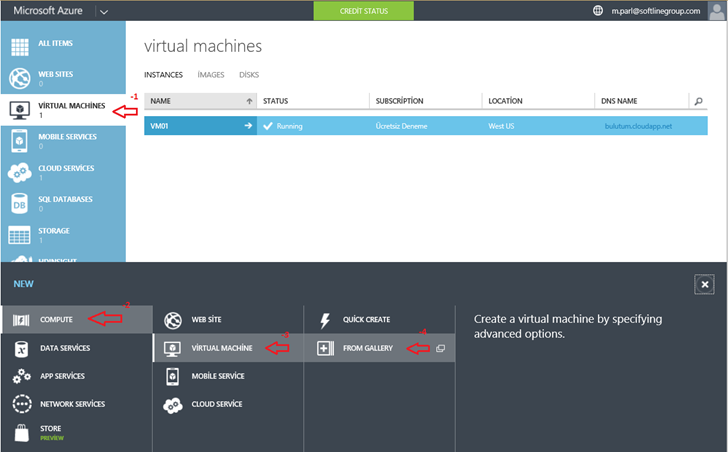Click the search magnifier in table header

pyautogui.click(x=698, y=101)
